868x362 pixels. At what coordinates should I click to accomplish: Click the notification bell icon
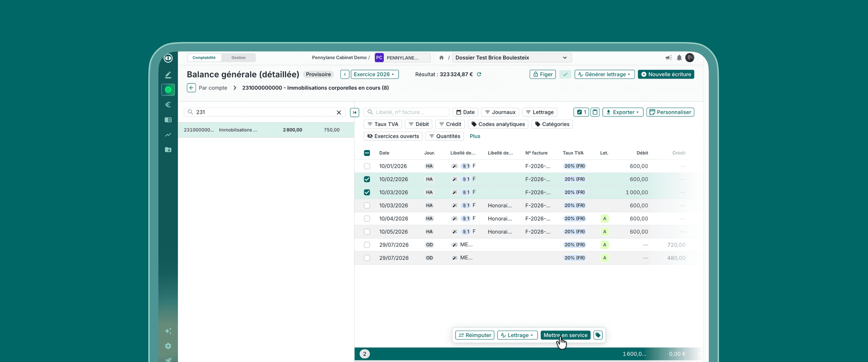(x=679, y=58)
